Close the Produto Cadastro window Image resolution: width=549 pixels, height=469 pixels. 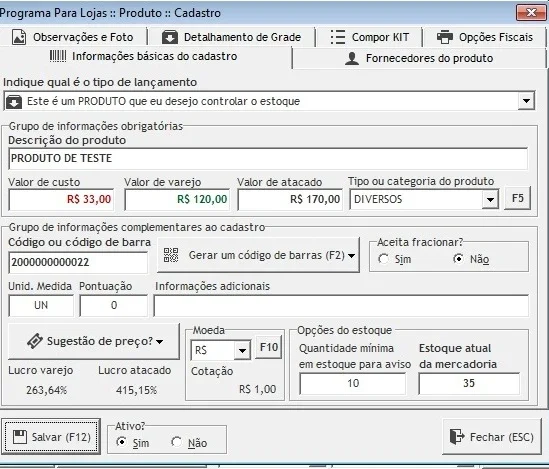(531, 13)
